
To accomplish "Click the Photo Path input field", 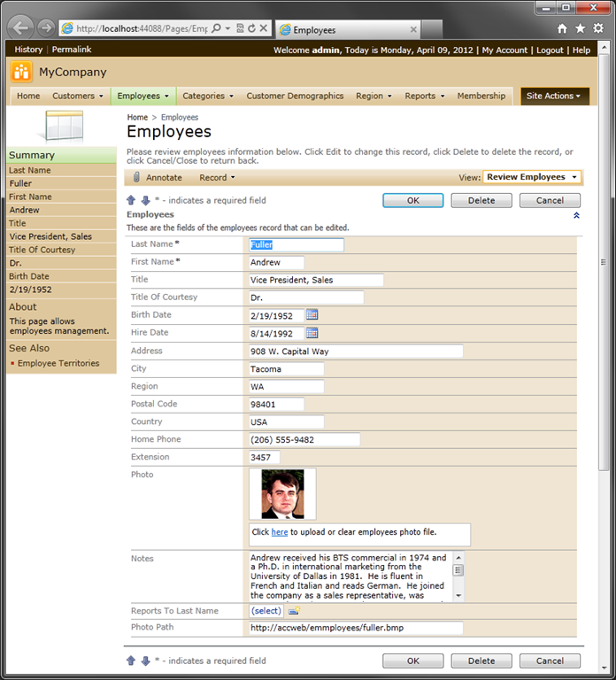I will pyautogui.click(x=356, y=628).
